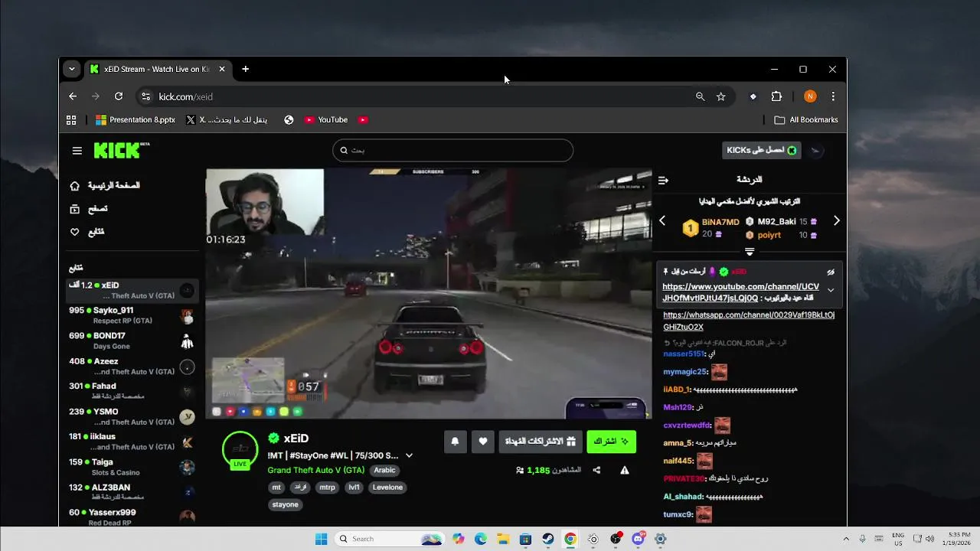Click the Chrome back button

click(x=73, y=96)
